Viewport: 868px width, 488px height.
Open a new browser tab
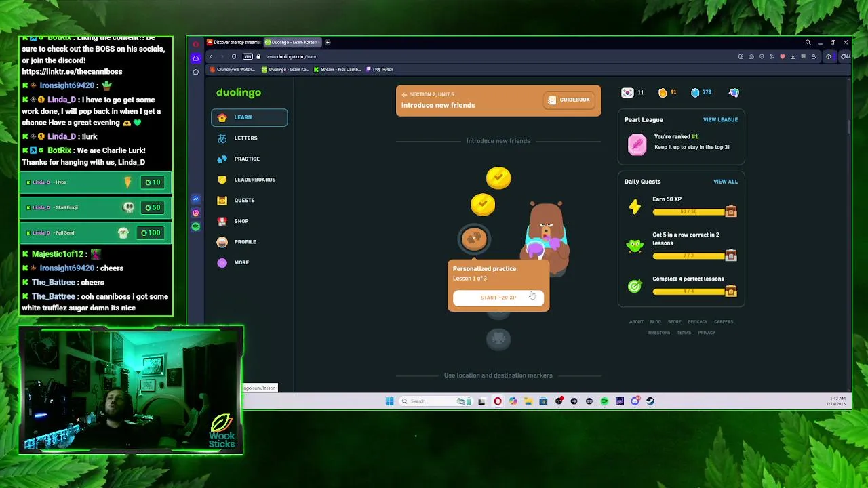(328, 42)
